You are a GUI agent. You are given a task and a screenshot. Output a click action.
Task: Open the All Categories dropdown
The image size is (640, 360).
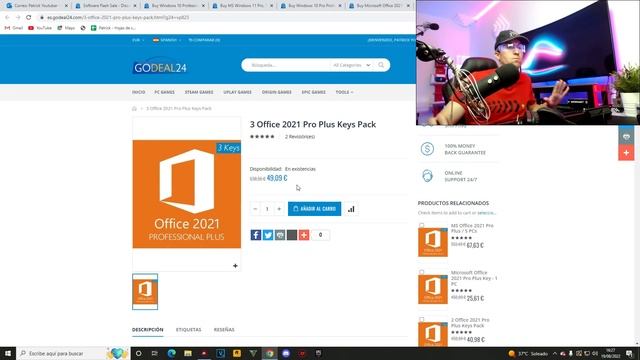pos(351,65)
